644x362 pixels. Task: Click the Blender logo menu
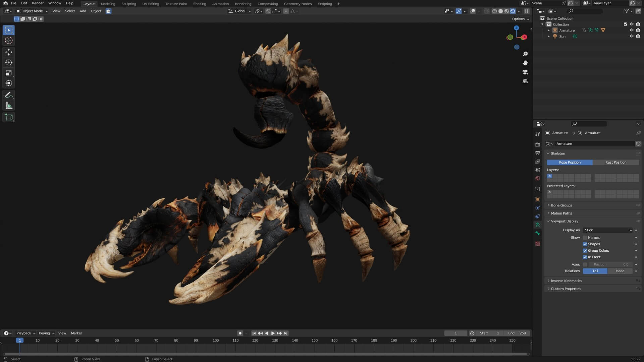pos(5,3)
